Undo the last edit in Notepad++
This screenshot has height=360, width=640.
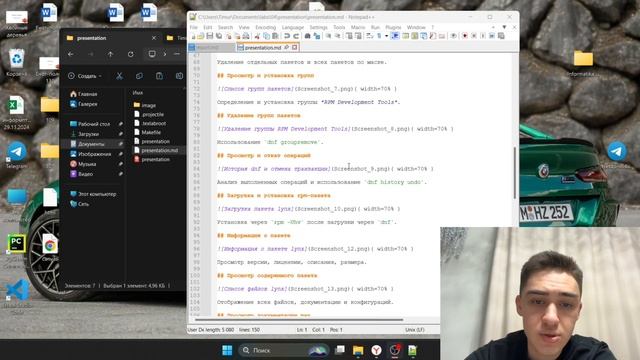(x=287, y=36)
